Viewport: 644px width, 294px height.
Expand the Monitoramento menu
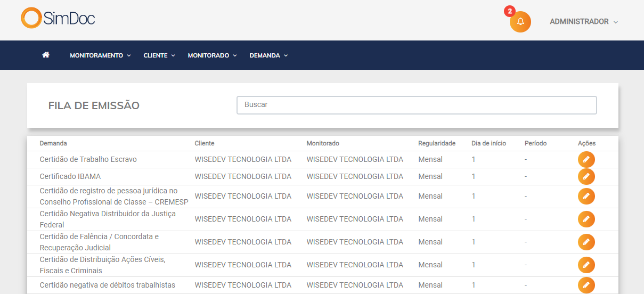pyautogui.click(x=100, y=55)
